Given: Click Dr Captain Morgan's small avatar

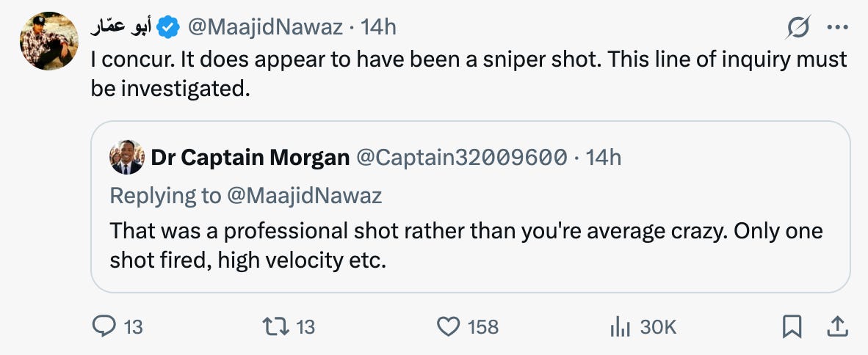Looking at the screenshot, I should 126,157.
